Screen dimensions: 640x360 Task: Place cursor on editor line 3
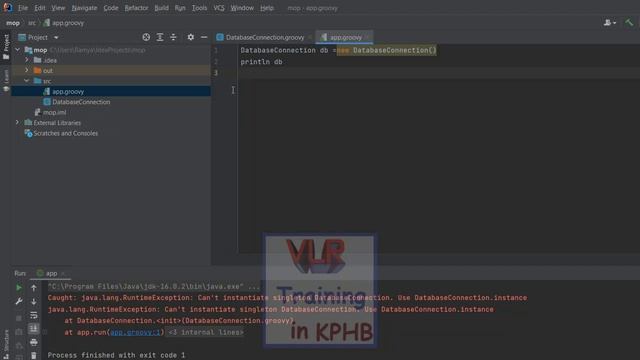[x=438, y=73]
